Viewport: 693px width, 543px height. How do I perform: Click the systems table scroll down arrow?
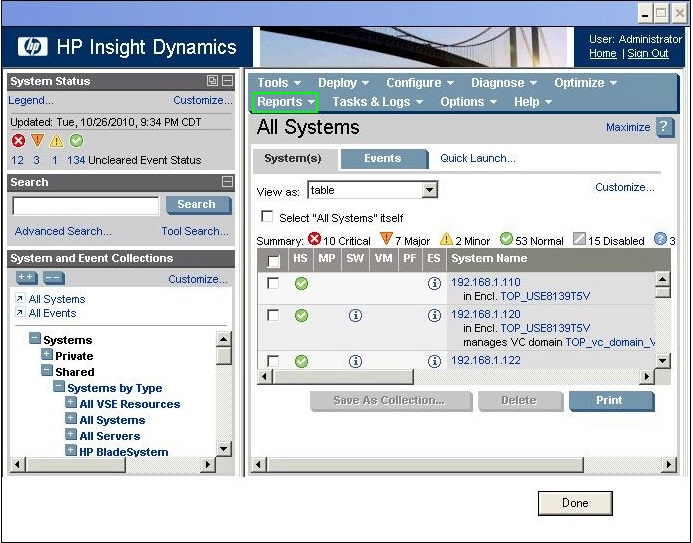[662, 360]
